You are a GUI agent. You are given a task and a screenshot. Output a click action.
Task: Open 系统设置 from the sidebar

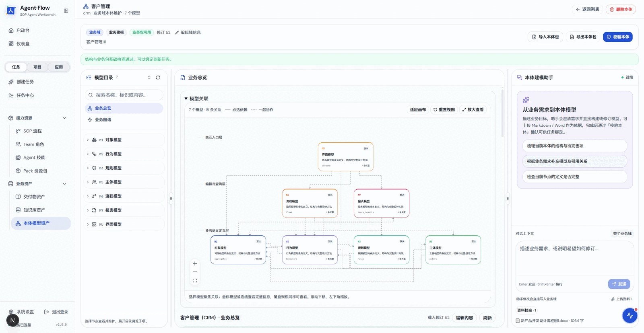21,312
